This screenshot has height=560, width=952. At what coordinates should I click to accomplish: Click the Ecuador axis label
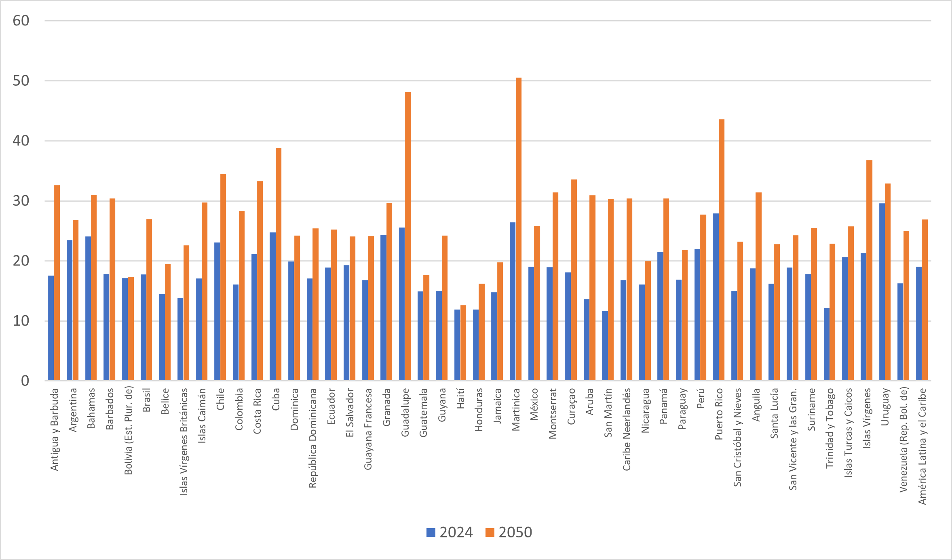(331, 406)
